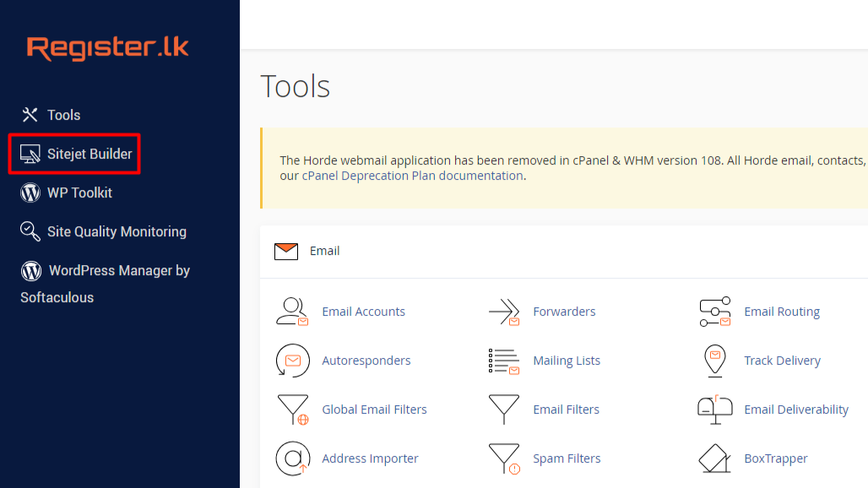Click the Site Quality Monitoring magnifier icon
The image size is (868, 488).
30,231
